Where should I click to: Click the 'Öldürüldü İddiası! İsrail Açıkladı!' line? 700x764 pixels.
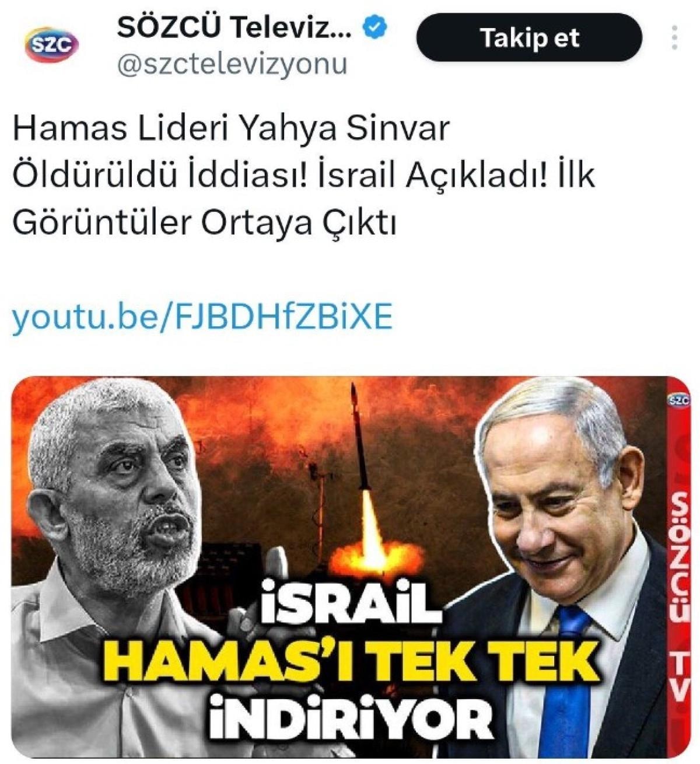pos(303,176)
